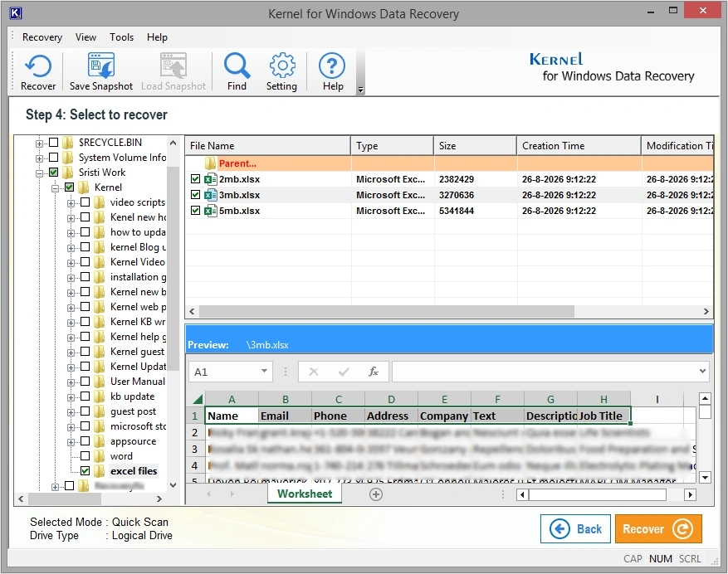The image size is (728, 574).
Task: Check the System Volume Info checkbox
Action: [54, 158]
